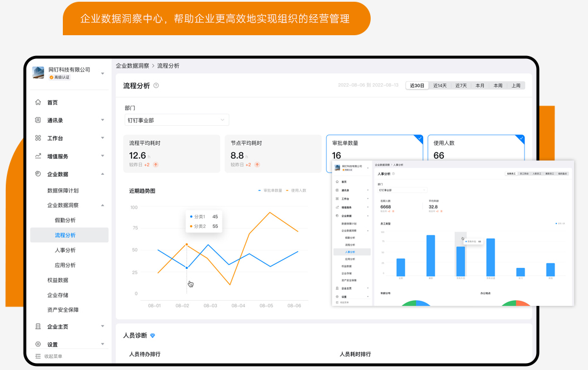
Task: Switch to the 近7天 date range tab
Action: point(461,85)
